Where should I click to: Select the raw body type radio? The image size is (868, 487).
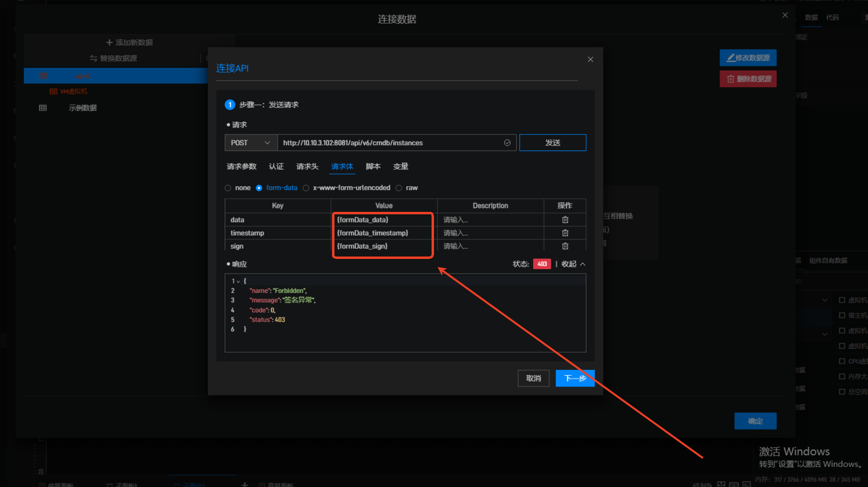(x=399, y=188)
